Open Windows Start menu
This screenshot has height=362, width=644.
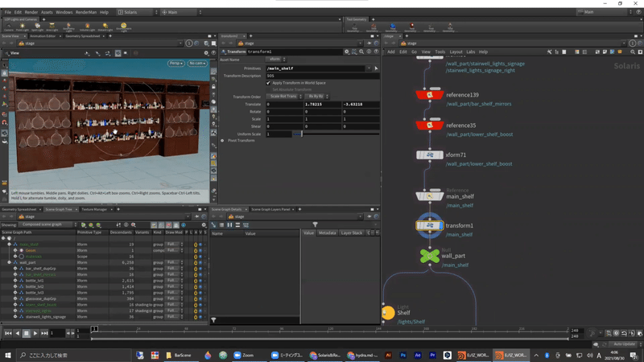tap(8, 356)
